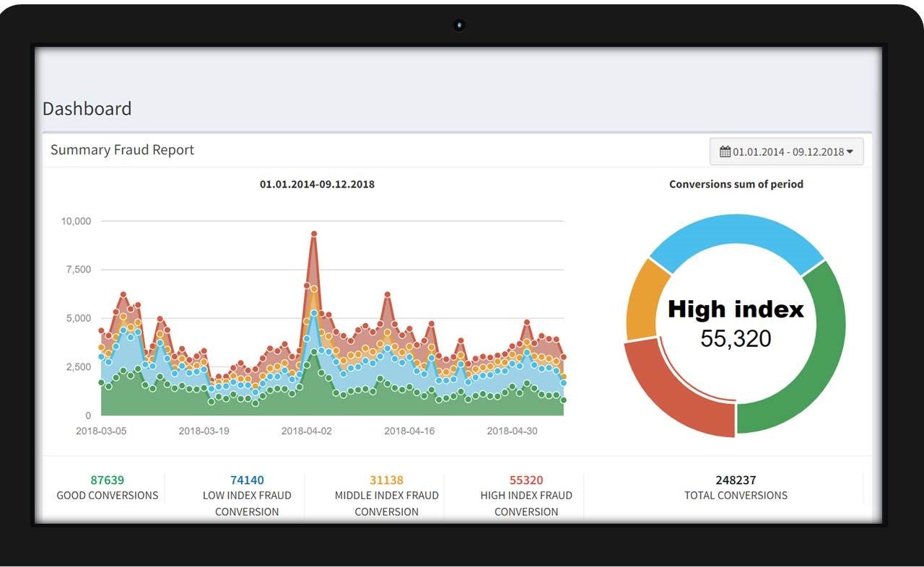Click the TOTAL CONVERSIONS label

point(736,496)
